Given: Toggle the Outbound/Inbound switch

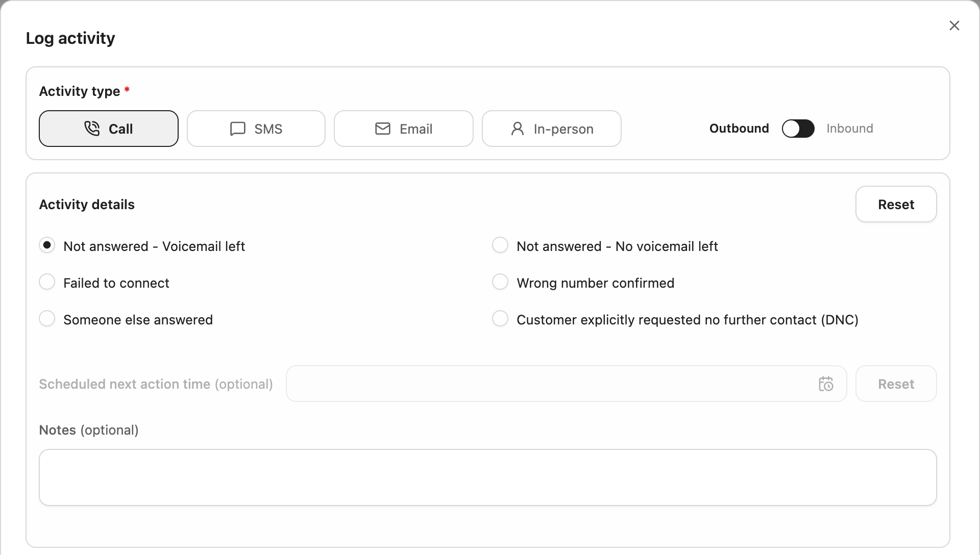Looking at the screenshot, I should (x=798, y=129).
